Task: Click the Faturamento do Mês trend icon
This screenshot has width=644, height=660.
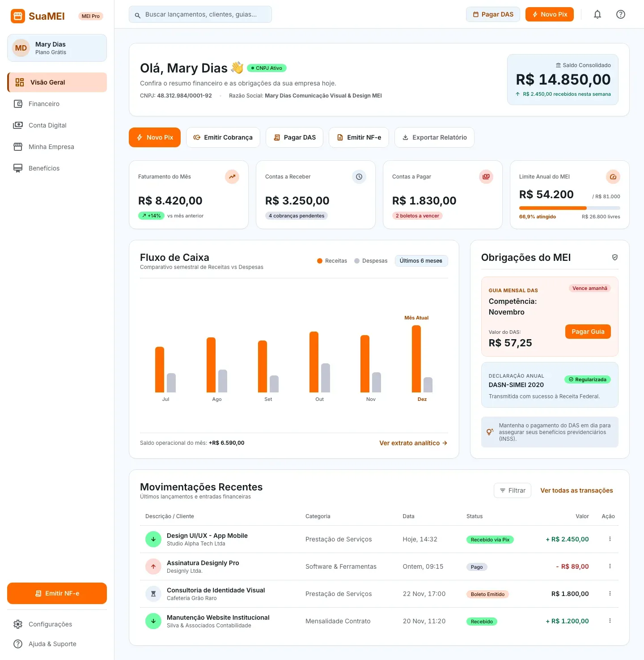Action: pyautogui.click(x=232, y=177)
